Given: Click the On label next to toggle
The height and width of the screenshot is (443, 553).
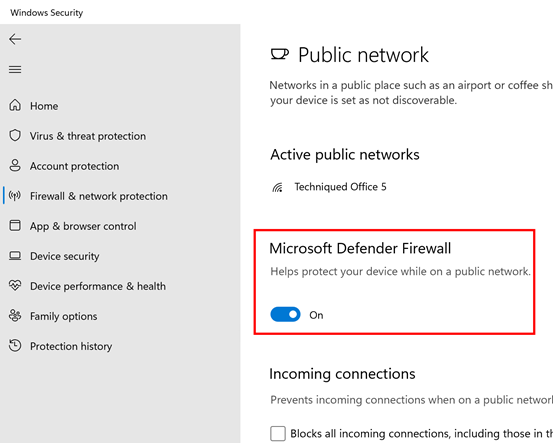Looking at the screenshot, I should (x=316, y=315).
